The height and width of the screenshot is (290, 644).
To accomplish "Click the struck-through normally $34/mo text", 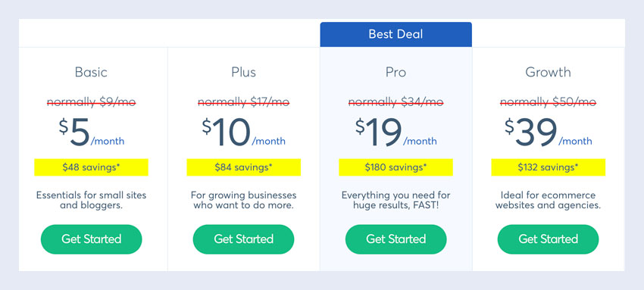I will click(x=396, y=102).
